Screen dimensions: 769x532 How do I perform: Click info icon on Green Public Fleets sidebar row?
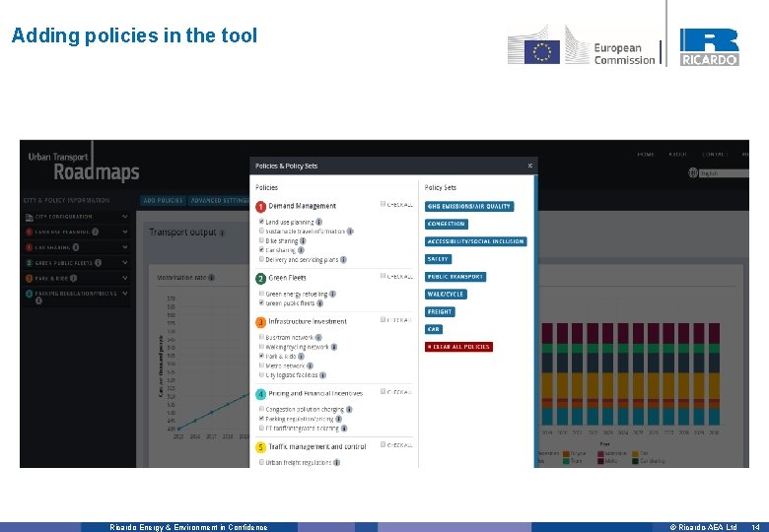pyautogui.click(x=98, y=263)
